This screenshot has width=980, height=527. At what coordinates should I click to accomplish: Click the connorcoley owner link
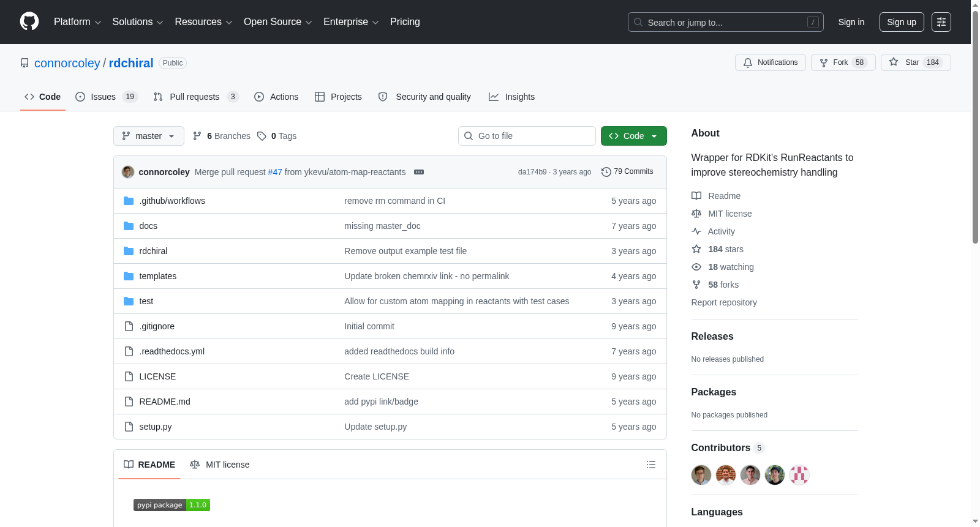pyautogui.click(x=67, y=63)
